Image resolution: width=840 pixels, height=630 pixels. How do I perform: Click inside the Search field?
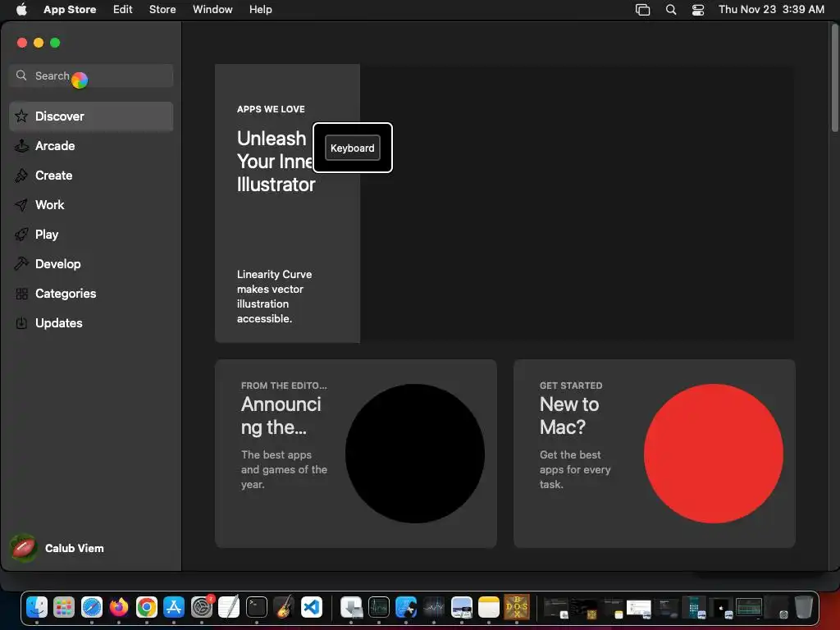click(91, 75)
